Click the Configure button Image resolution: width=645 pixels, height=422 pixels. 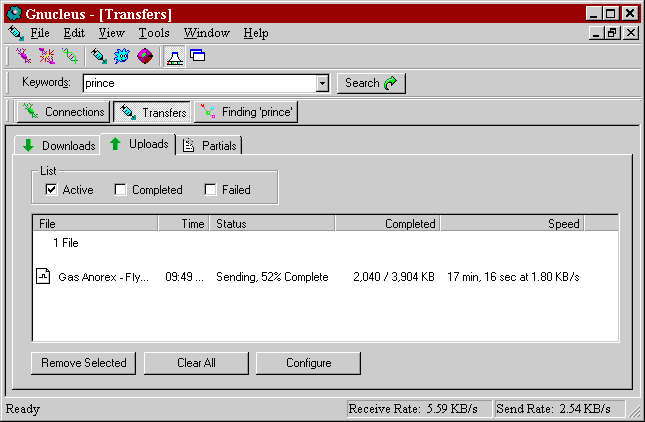308,363
